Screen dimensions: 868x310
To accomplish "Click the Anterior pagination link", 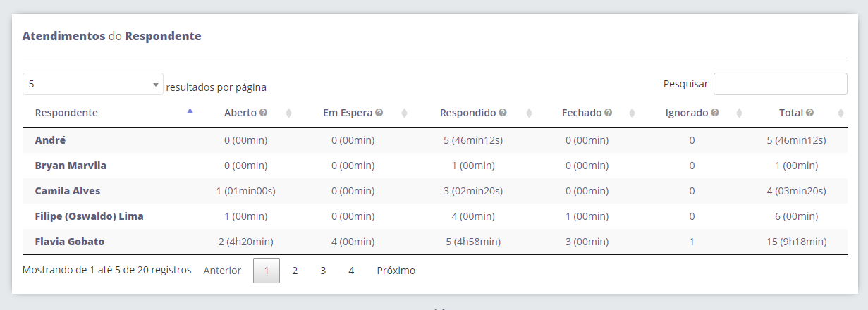I will (x=222, y=271).
